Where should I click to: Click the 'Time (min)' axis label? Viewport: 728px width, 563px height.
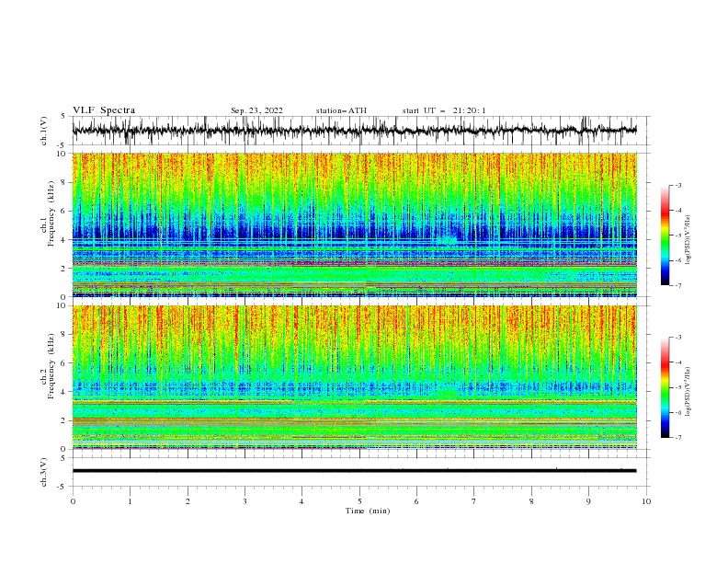pos(368,511)
